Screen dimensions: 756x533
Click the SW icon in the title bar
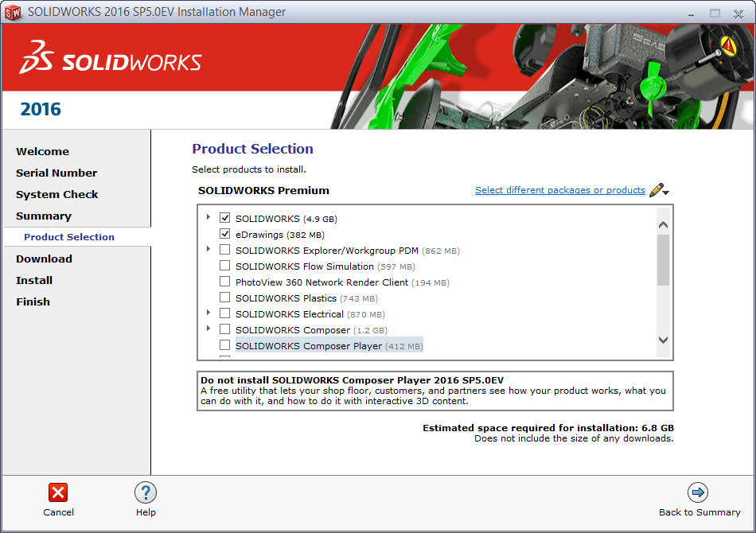(13, 12)
